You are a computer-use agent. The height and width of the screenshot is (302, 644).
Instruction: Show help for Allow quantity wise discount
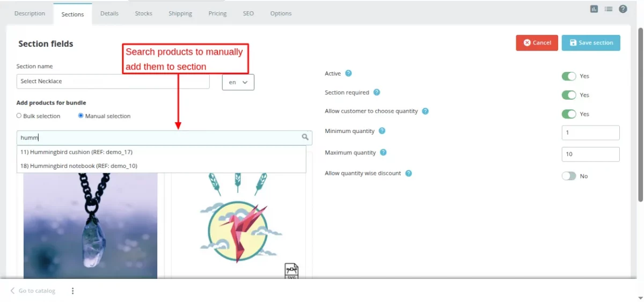pyautogui.click(x=408, y=173)
